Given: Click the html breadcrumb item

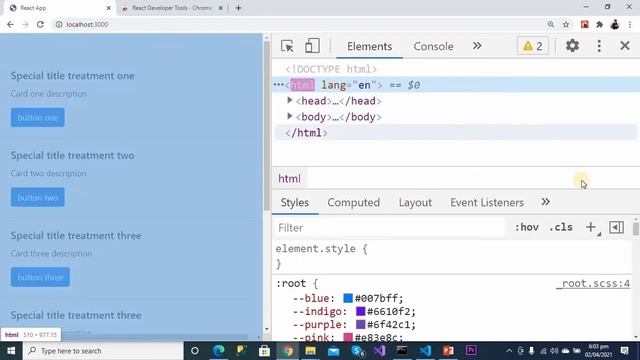Looking at the screenshot, I should click(289, 179).
